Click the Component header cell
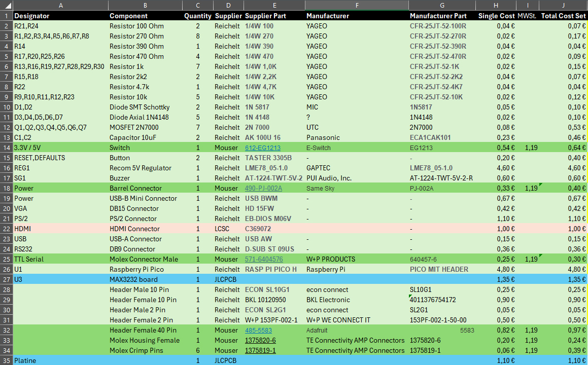 145,16
